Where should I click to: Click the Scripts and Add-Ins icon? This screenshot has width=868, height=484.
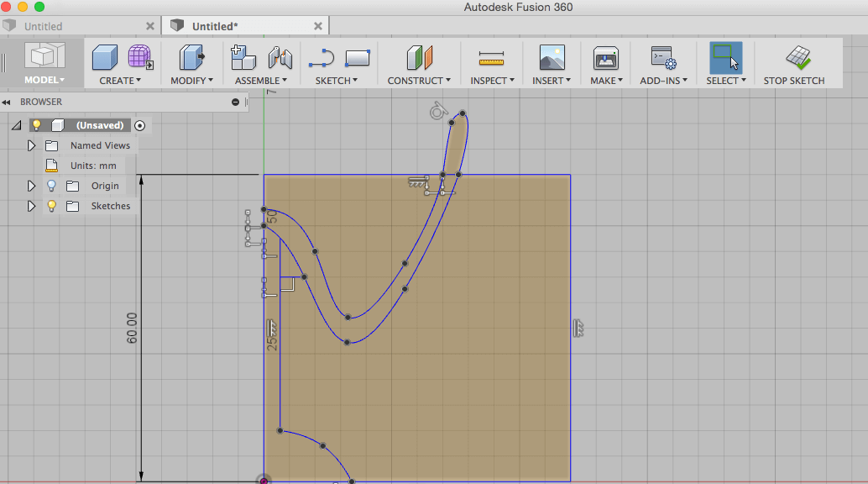[x=663, y=58]
